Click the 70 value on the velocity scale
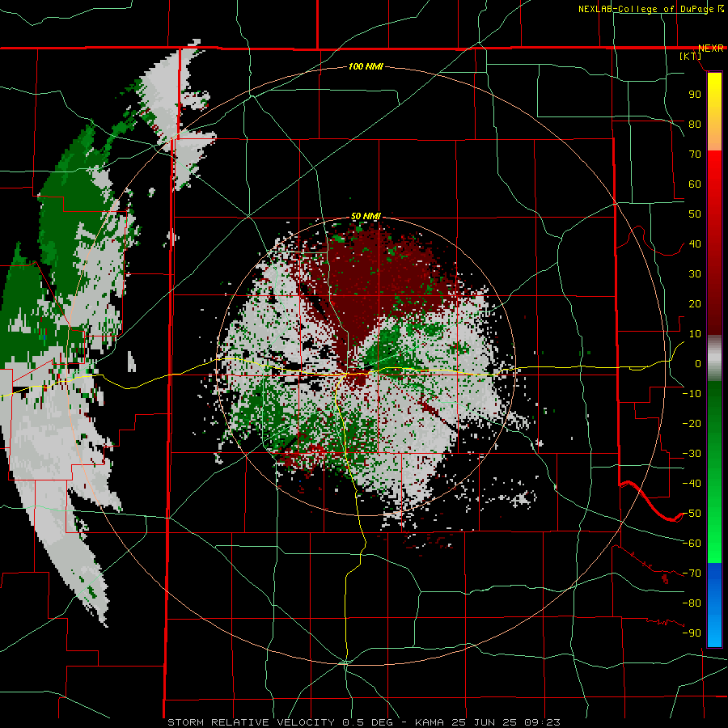 pos(695,154)
